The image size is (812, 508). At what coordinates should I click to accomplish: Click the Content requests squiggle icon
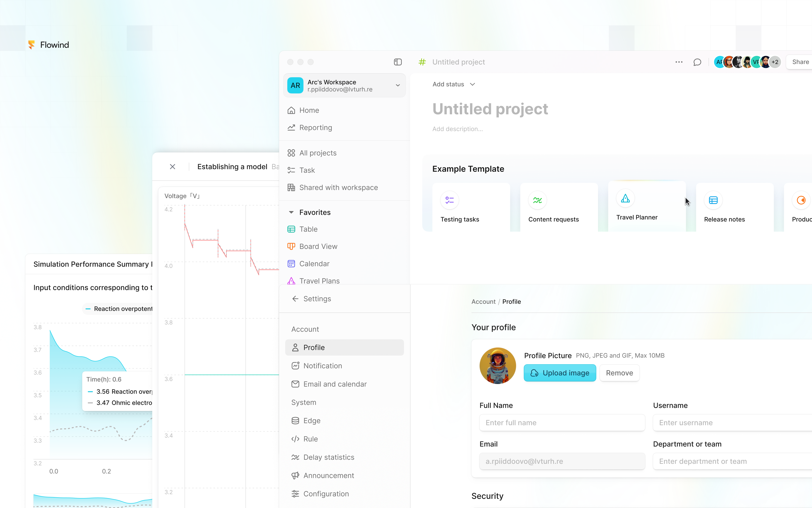537,200
